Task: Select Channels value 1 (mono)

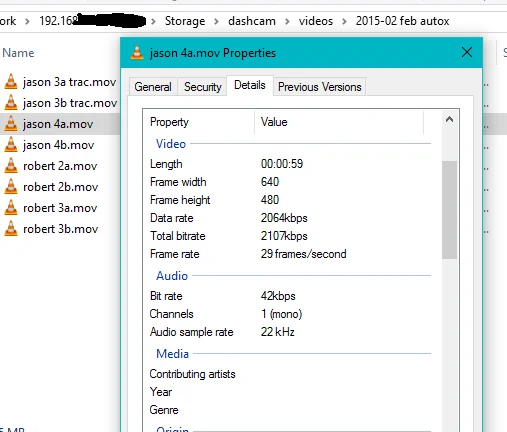Action: click(x=281, y=314)
